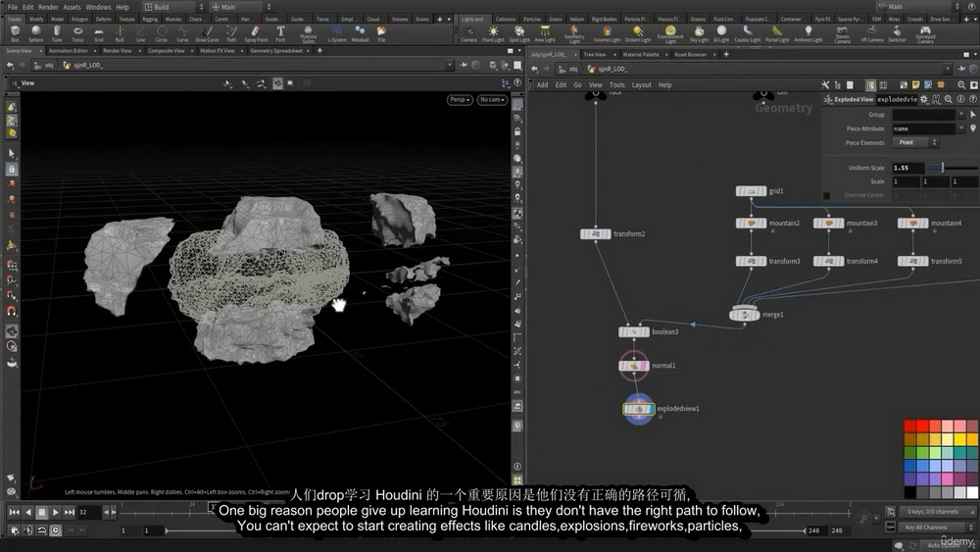
Task: Add a Camera from the lights shelf
Action: (468, 33)
